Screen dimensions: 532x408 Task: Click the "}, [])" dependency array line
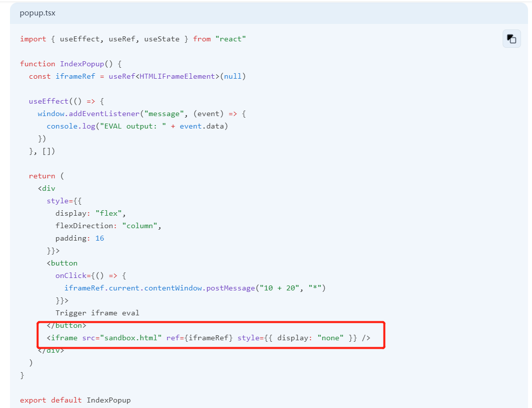42,151
